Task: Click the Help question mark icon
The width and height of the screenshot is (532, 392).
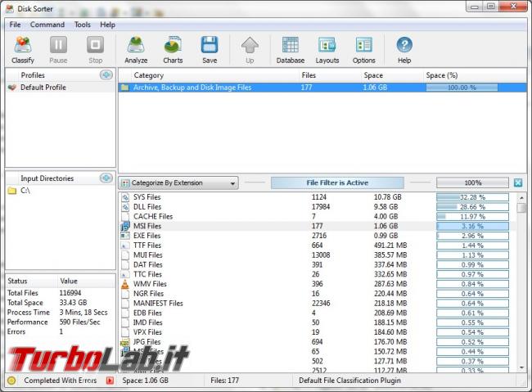Action: pyautogui.click(x=404, y=45)
